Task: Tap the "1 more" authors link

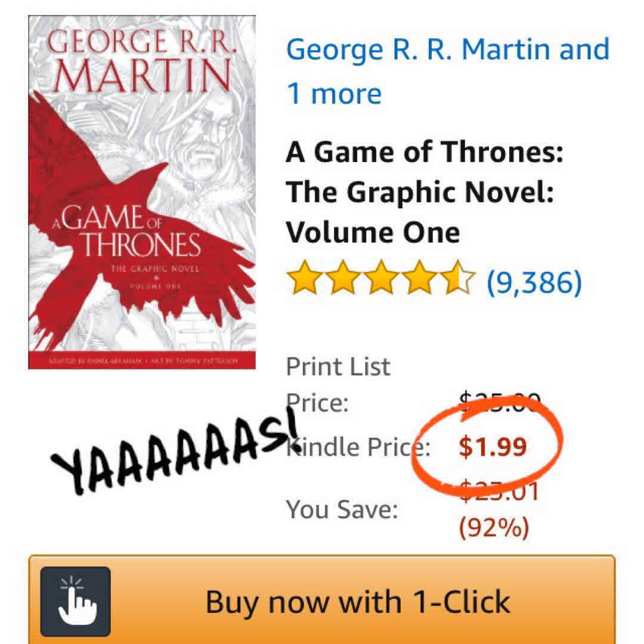Action: coord(334,94)
